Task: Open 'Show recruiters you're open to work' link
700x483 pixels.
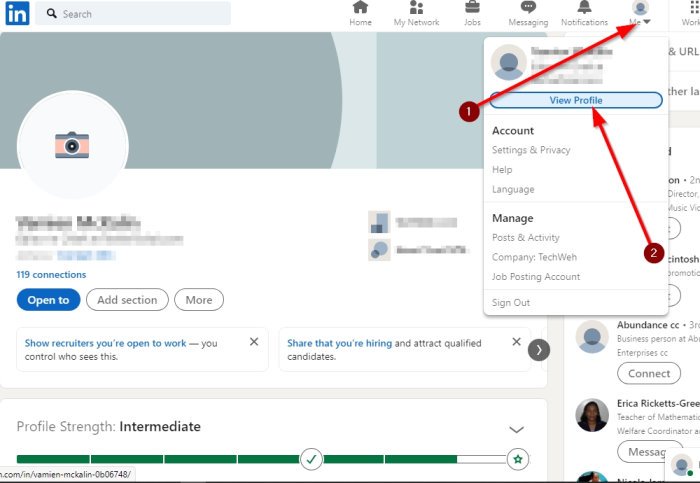Action: (105, 343)
